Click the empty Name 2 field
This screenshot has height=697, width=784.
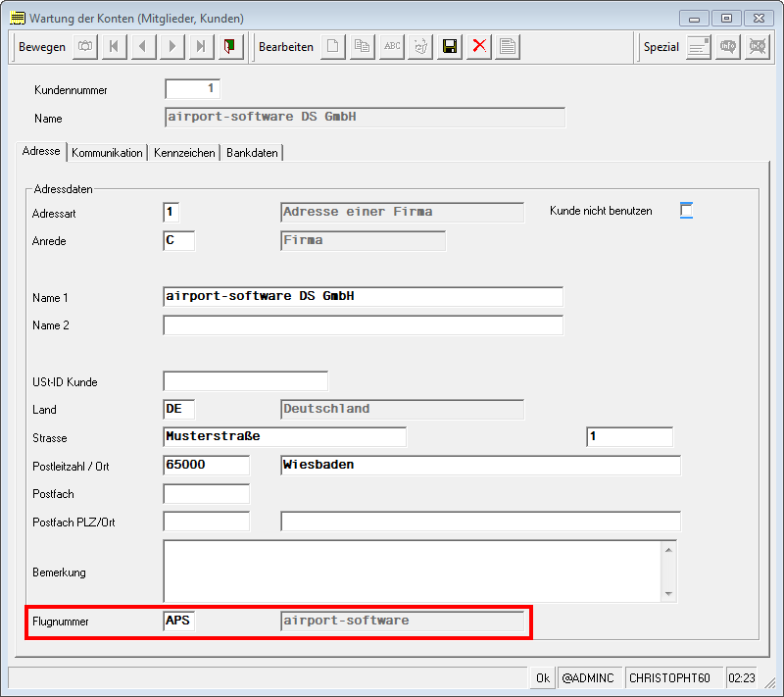point(363,325)
